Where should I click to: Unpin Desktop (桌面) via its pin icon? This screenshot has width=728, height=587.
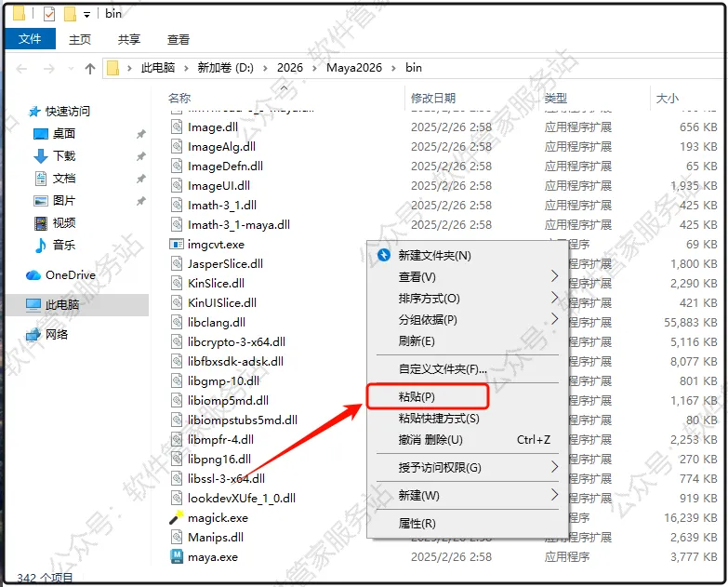click(x=140, y=134)
